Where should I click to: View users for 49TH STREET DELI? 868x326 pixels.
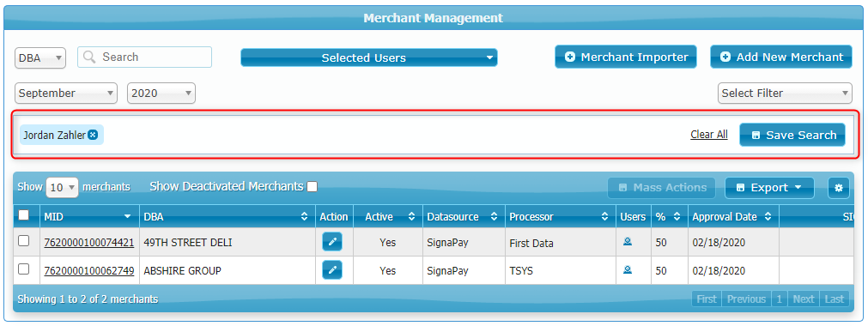coord(628,241)
